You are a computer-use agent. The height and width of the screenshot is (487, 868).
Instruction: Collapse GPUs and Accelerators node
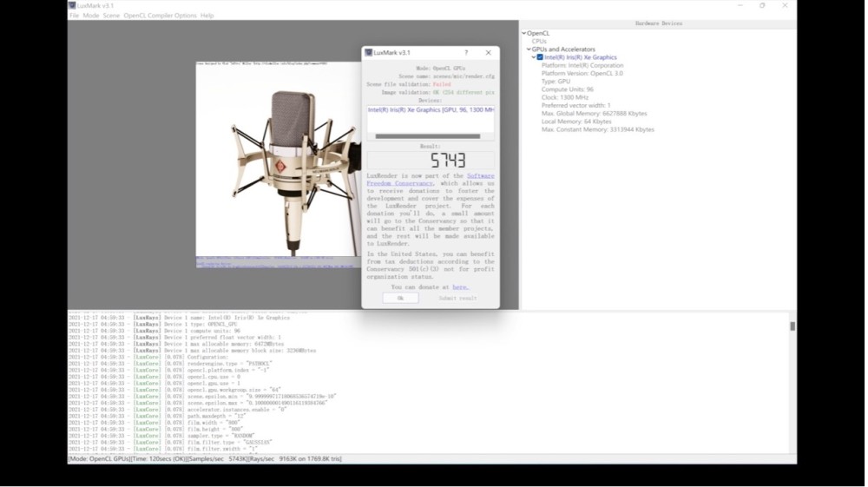coord(529,49)
